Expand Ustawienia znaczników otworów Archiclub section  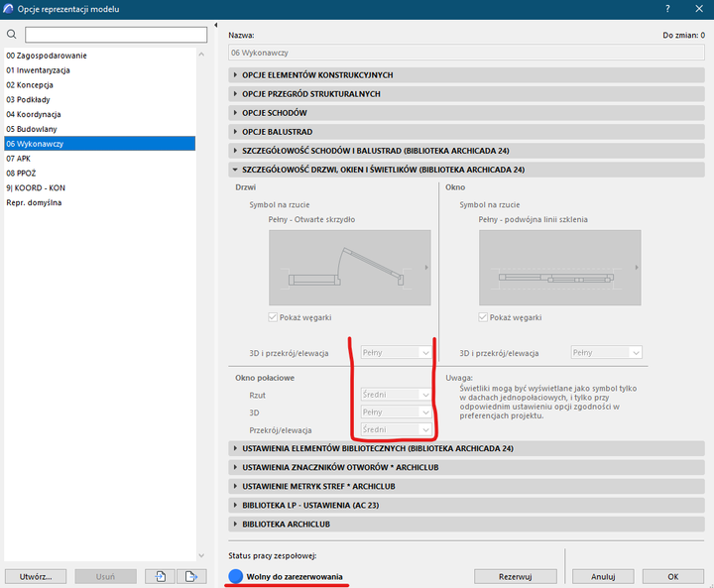coord(466,467)
